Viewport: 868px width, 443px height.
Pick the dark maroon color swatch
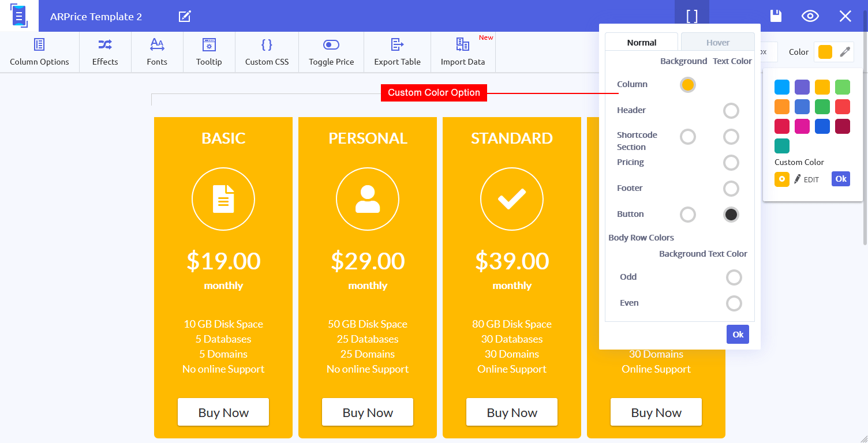[x=843, y=126]
